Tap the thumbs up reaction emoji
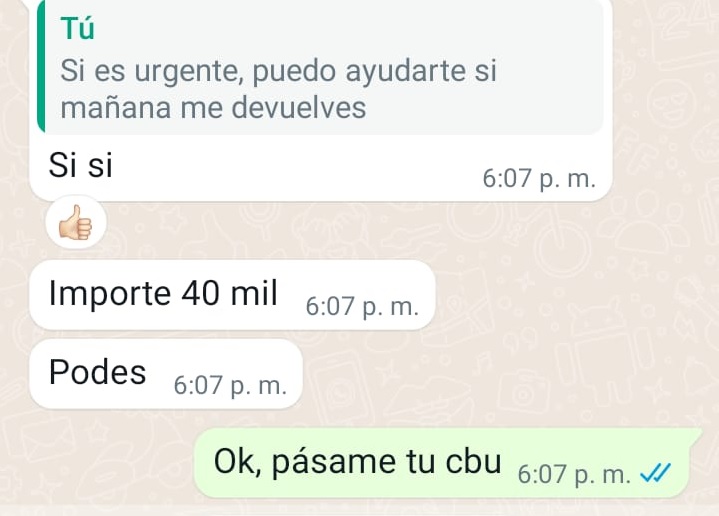Image resolution: width=719 pixels, height=516 pixels. pos(76,222)
